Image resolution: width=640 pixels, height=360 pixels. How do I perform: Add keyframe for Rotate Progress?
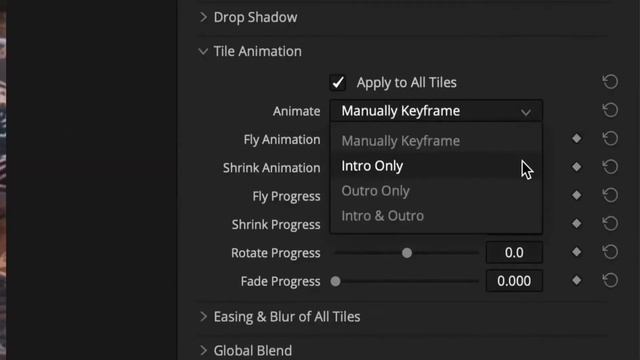pyautogui.click(x=576, y=252)
